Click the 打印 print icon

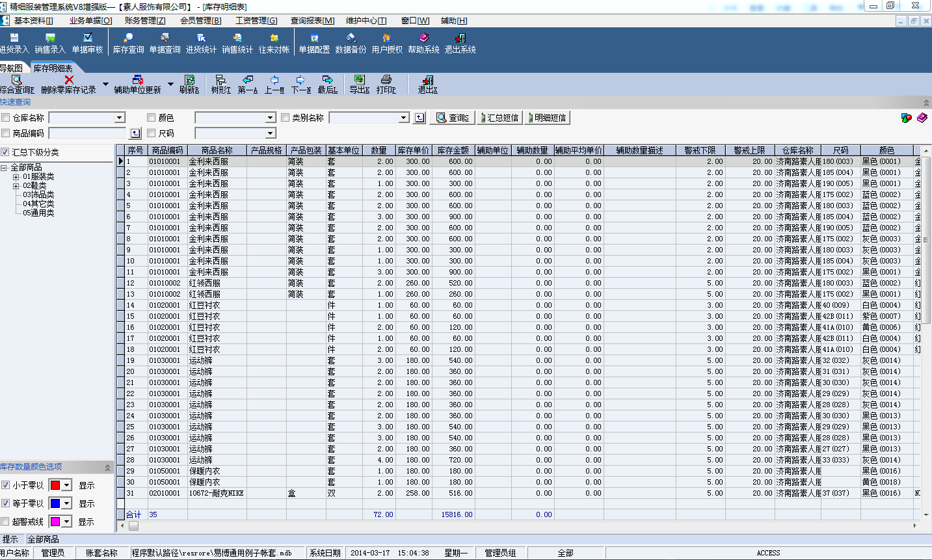pyautogui.click(x=386, y=80)
